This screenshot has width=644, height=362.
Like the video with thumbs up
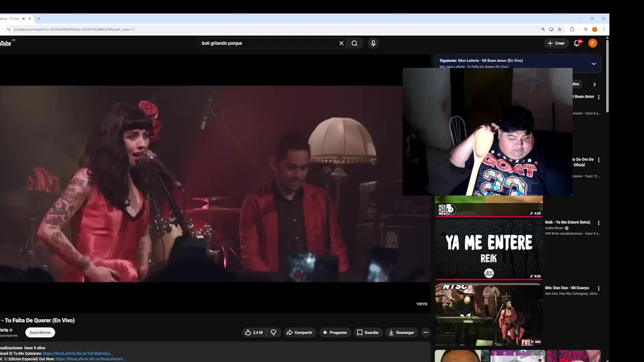(254, 332)
